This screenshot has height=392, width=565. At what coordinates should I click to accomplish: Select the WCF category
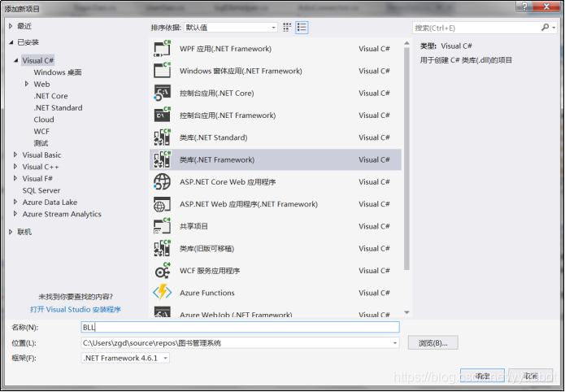tap(41, 131)
